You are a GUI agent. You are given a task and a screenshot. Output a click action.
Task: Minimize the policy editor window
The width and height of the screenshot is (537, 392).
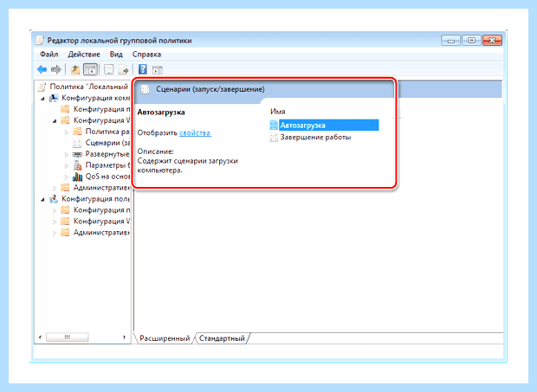pyautogui.click(x=450, y=41)
